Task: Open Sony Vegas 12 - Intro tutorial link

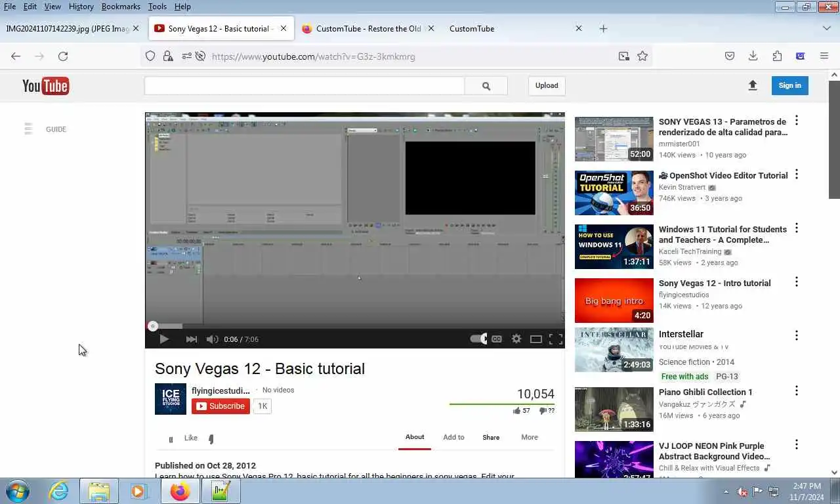Action: [715, 283]
